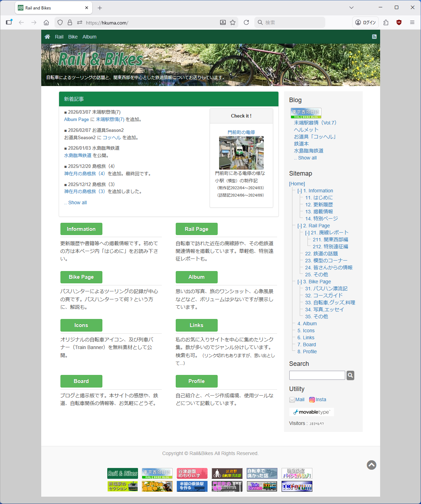The width and height of the screenshot is (421, 504).
Task: Click the sidebar search text field
Action: tap(317, 375)
